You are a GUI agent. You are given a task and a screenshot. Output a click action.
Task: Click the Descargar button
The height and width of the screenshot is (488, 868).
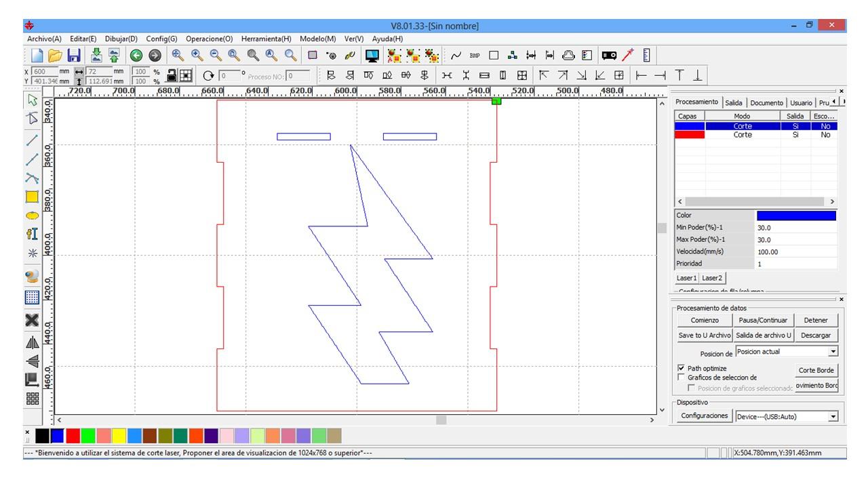[816, 335]
